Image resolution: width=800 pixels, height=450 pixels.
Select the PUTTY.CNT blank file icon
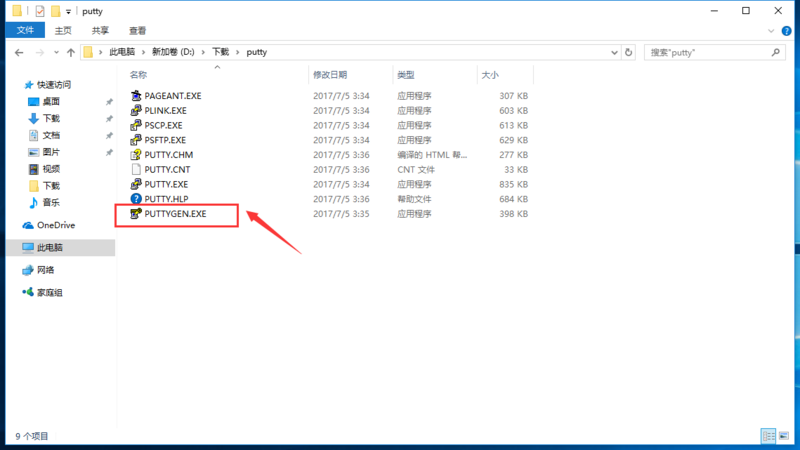[136, 169]
